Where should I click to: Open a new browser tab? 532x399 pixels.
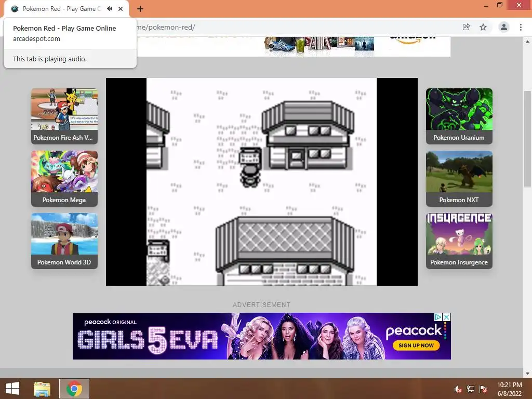pyautogui.click(x=140, y=9)
